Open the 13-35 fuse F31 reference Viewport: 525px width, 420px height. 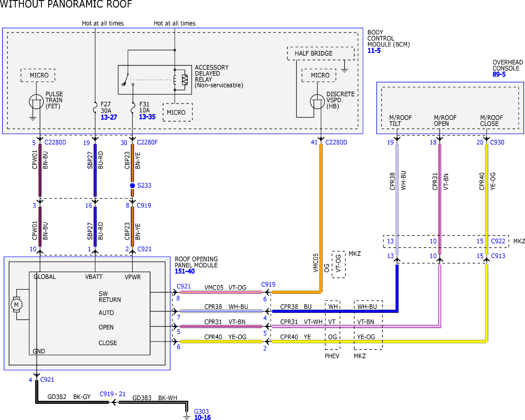pos(147,117)
